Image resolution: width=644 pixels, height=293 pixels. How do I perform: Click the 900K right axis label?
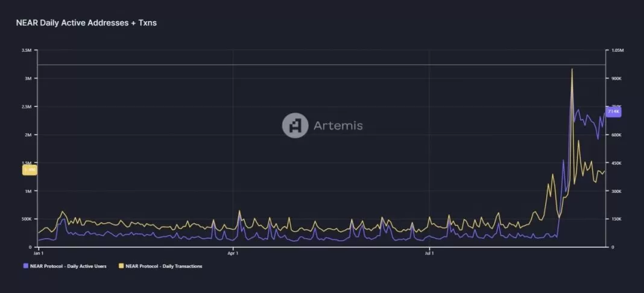pyautogui.click(x=616, y=78)
